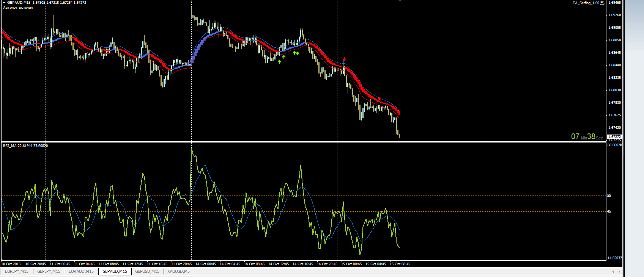Click the current price tag 1.67272
Screen dimensions: 644x277
point(614,136)
